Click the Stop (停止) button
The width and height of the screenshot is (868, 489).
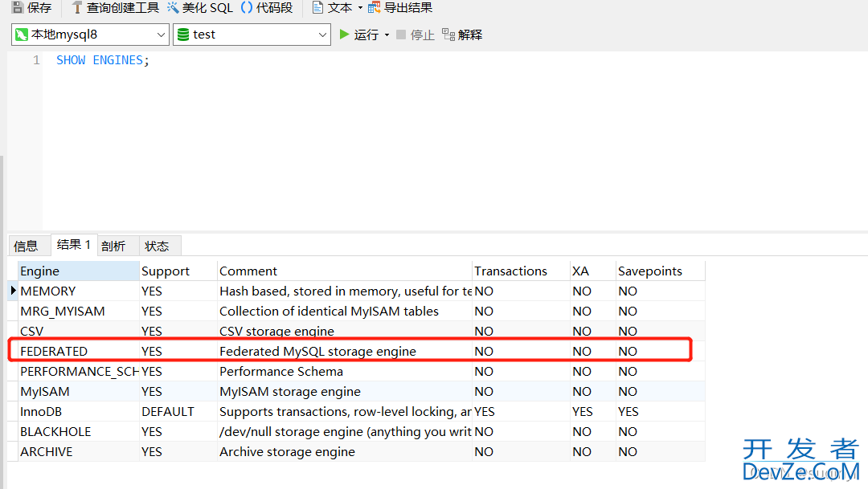click(x=416, y=35)
